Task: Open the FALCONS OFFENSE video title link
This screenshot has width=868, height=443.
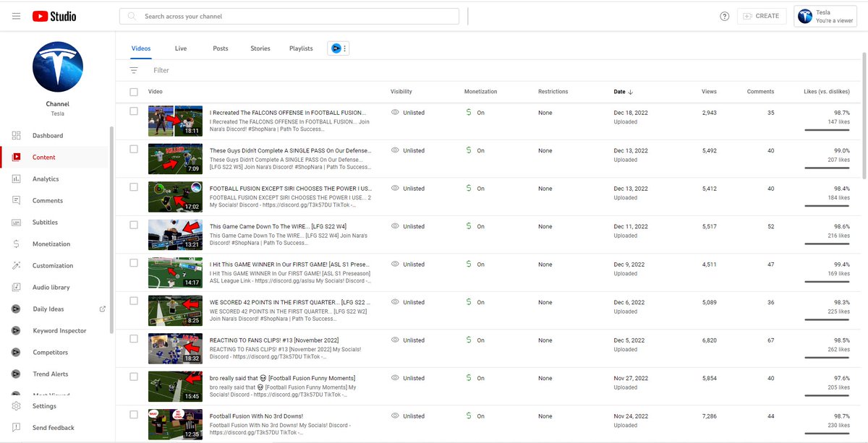Action: 287,113
